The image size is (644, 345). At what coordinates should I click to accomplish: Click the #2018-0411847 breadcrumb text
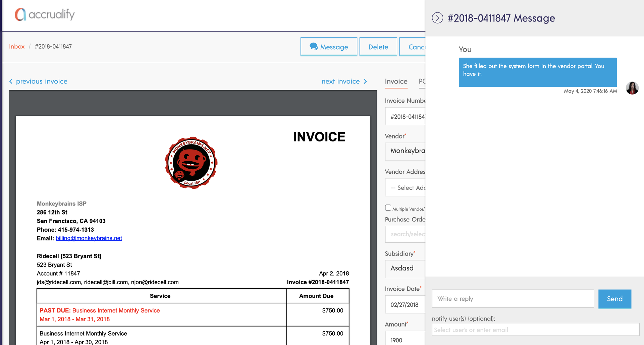(53, 46)
